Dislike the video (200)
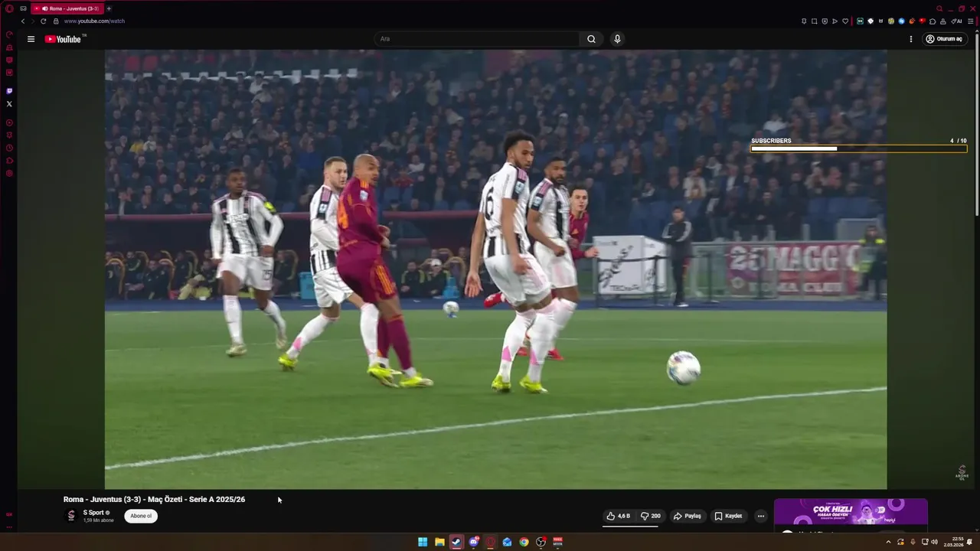Image resolution: width=980 pixels, height=551 pixels. [650, 516]
